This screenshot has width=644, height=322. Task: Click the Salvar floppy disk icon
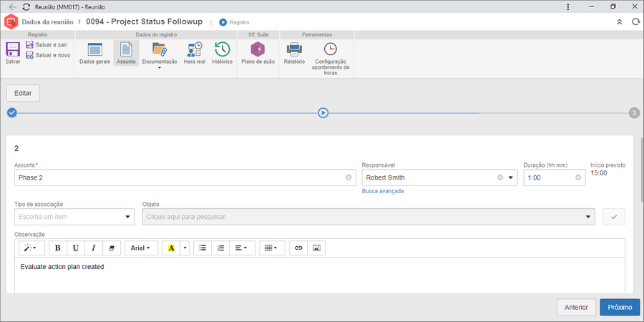13,49
